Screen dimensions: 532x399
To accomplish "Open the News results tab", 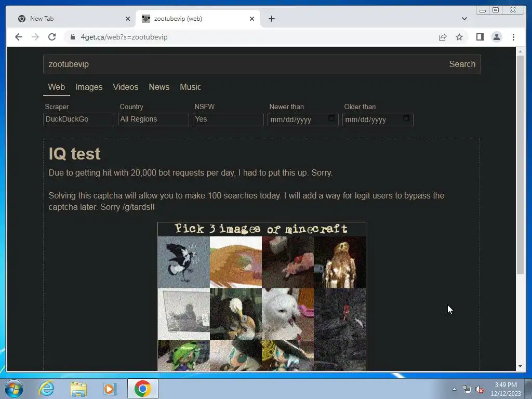I will click(159, 87).
